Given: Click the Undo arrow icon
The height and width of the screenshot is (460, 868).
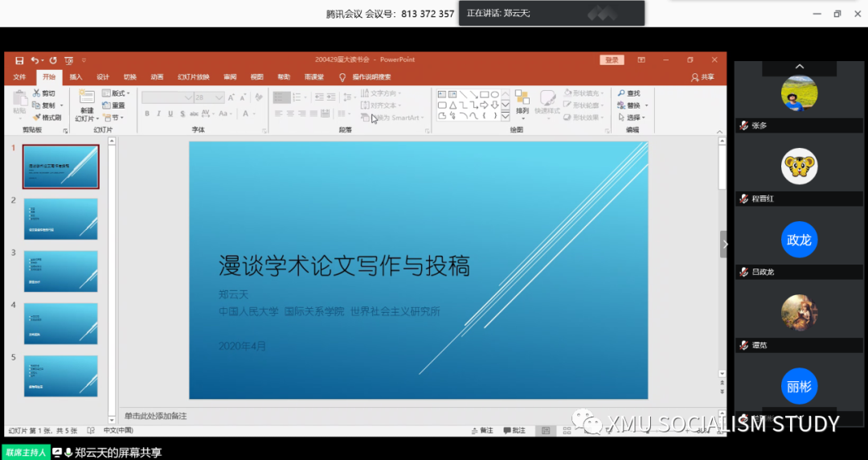Looking at the screenshot, I should (35, 60).
